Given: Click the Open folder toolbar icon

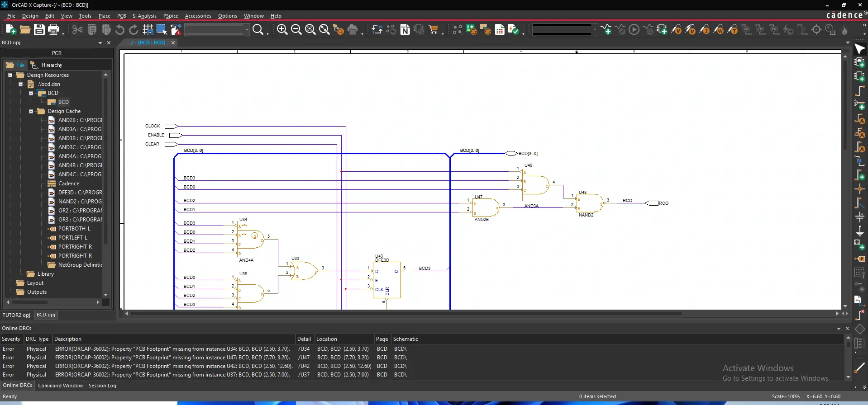Looking at the screenshot, I should coord(25,30).
